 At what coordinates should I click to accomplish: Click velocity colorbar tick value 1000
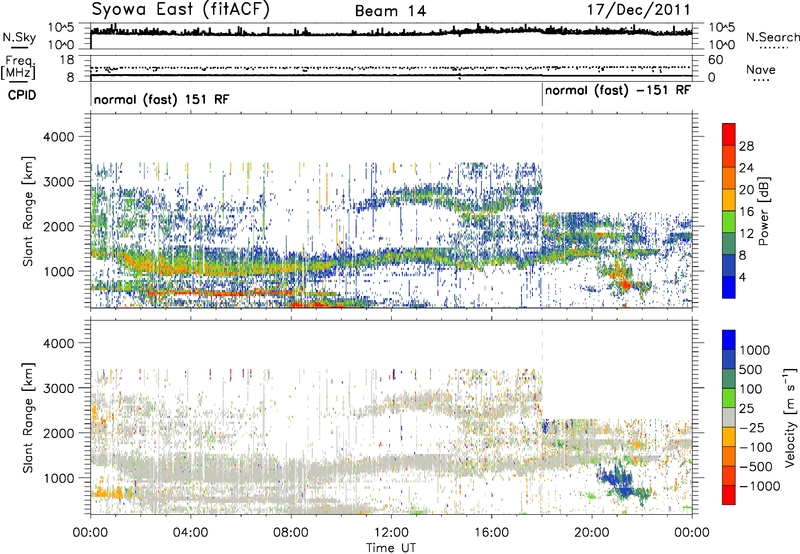[x=755, y=350]
